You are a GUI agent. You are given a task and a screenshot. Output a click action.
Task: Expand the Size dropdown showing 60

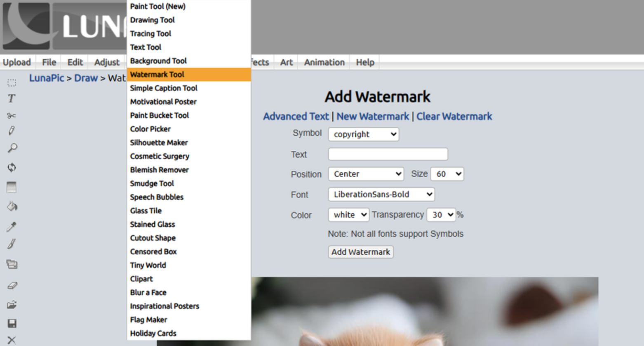click(x=447, y=174)
